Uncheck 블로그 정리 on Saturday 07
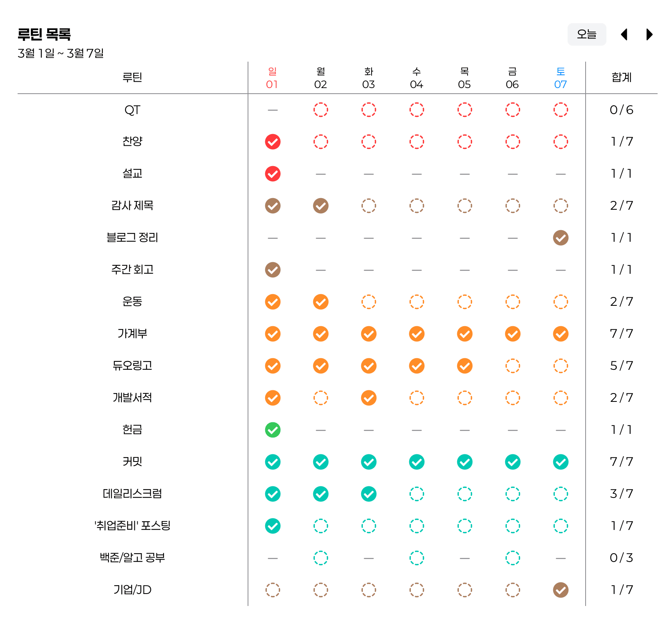Viewport: 672px width, 630px height. click(x=561, y=238)
